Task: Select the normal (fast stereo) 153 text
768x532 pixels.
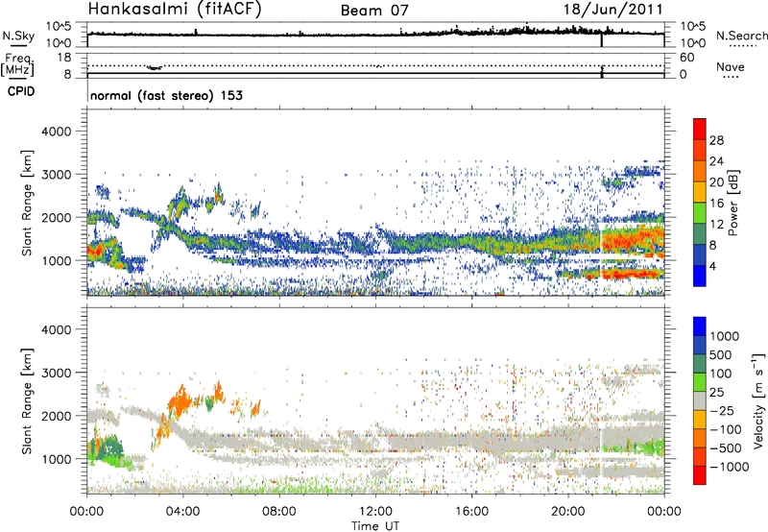Action: point(166,95)
